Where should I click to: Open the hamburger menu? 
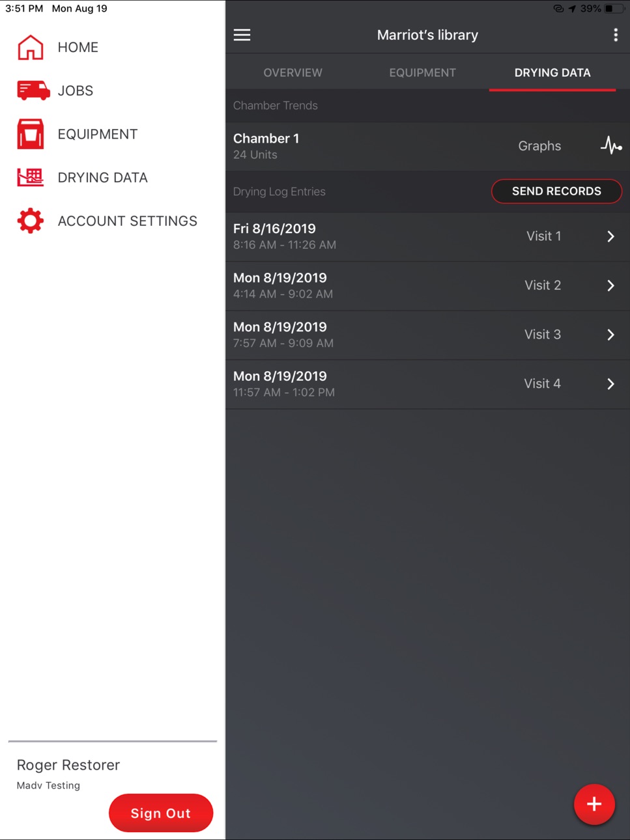[x=242, y=35]
